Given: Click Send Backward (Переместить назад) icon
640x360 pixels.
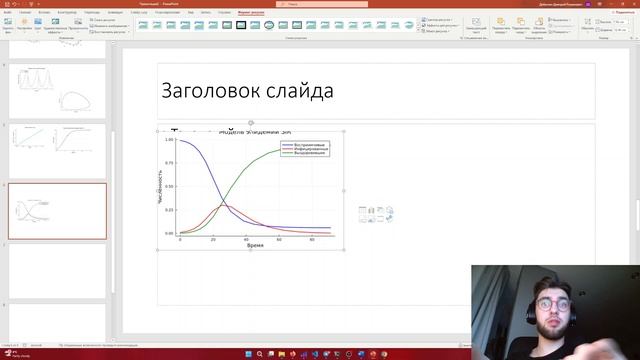Looking at the screenshot, I should pyautogui.click(x=520, y=25).
